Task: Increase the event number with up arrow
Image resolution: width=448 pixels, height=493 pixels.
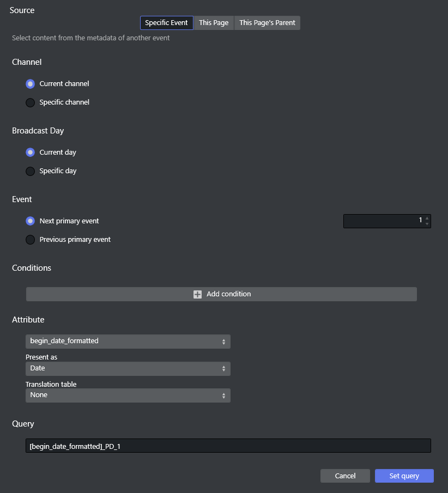Action: coord(427,218)
